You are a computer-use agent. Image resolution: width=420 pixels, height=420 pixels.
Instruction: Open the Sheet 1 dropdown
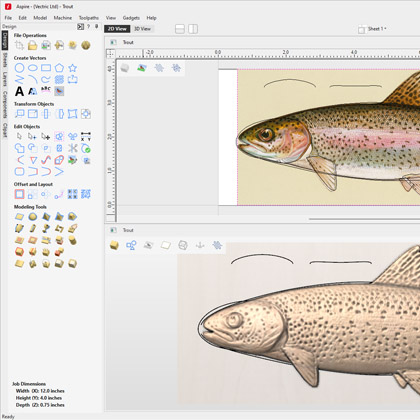[x=372, y=29]
